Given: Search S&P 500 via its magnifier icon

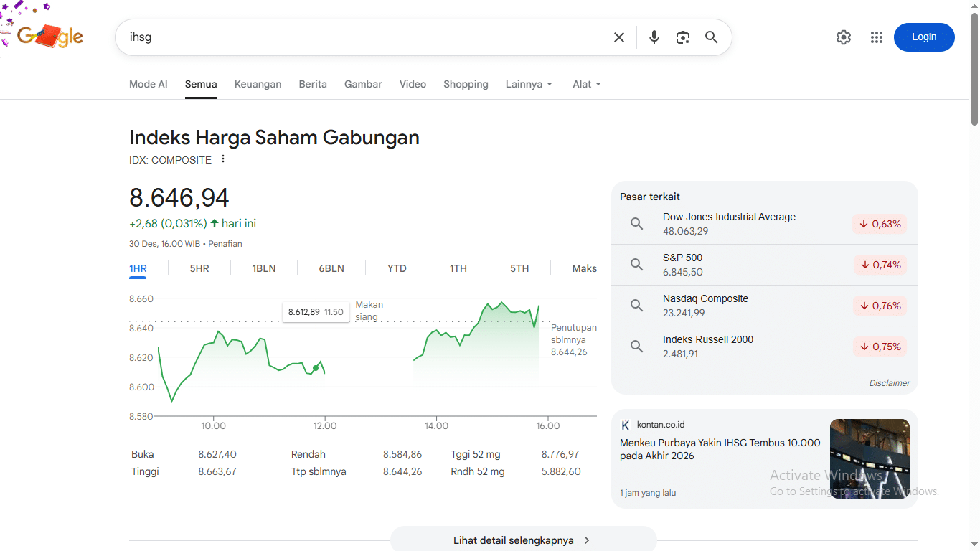Looking at the screenshot, I should pyautogui.click(x=636, y=265).
